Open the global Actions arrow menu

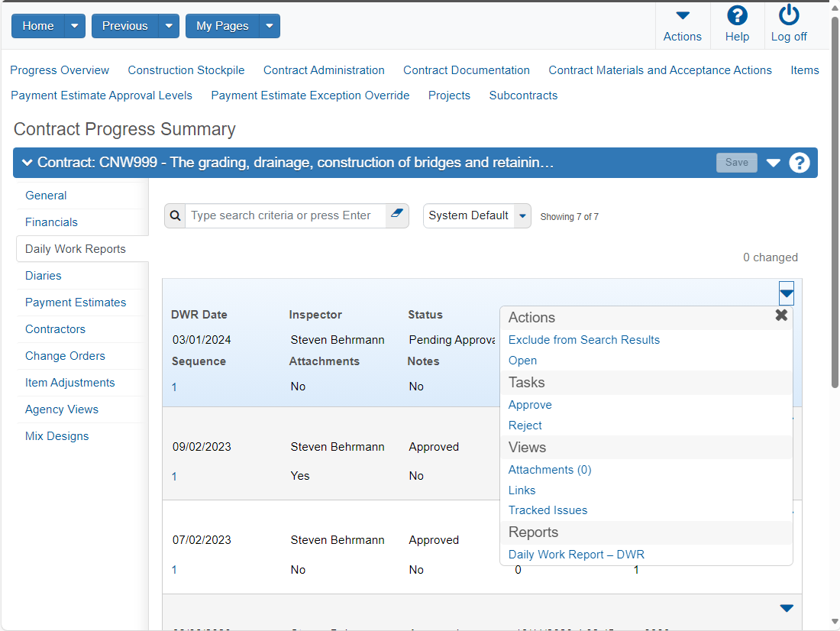pyautogui.click(x=682, y=16)
